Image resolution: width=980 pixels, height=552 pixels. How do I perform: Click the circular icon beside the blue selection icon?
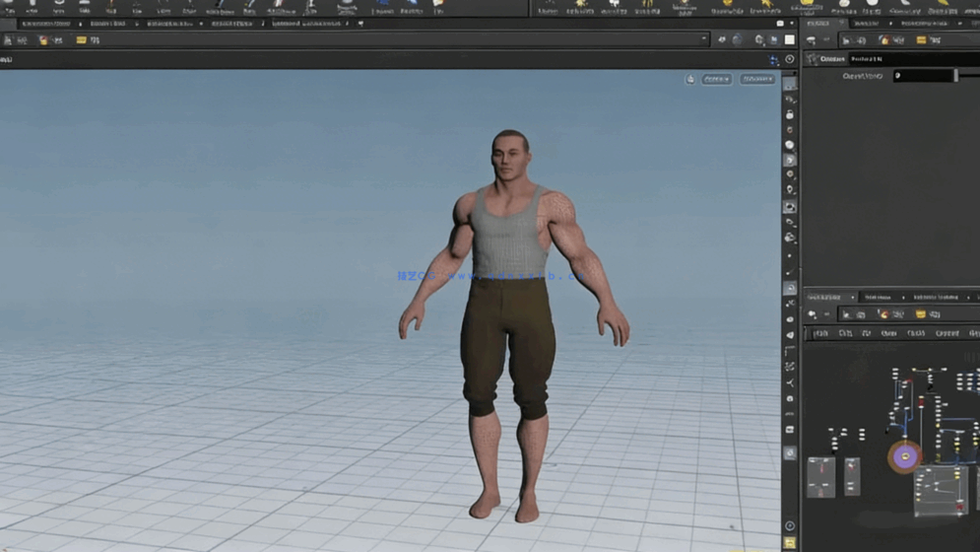(x=790, y=59)
